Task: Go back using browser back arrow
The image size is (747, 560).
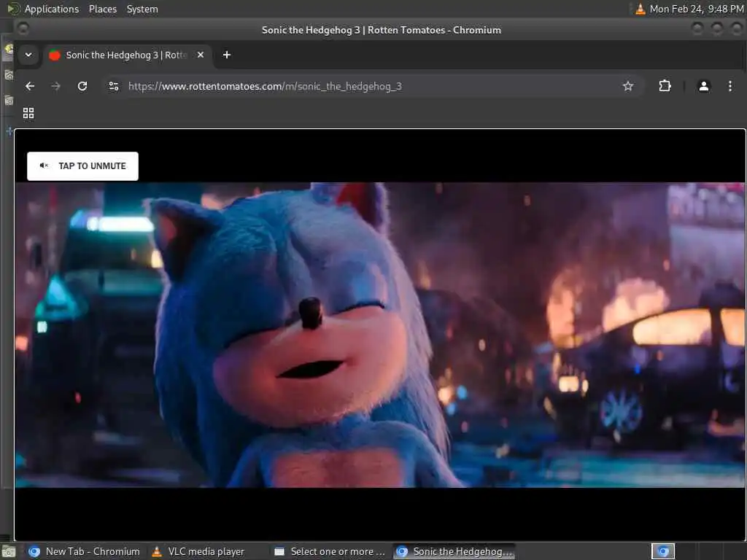Action: pos(30,86)
